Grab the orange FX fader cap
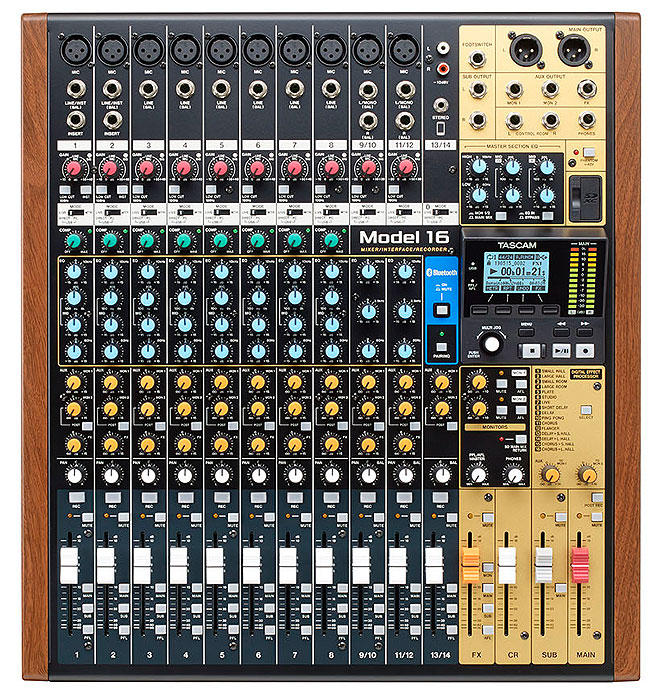This screenshot has width=660, height=694. (x=471, y=565)
